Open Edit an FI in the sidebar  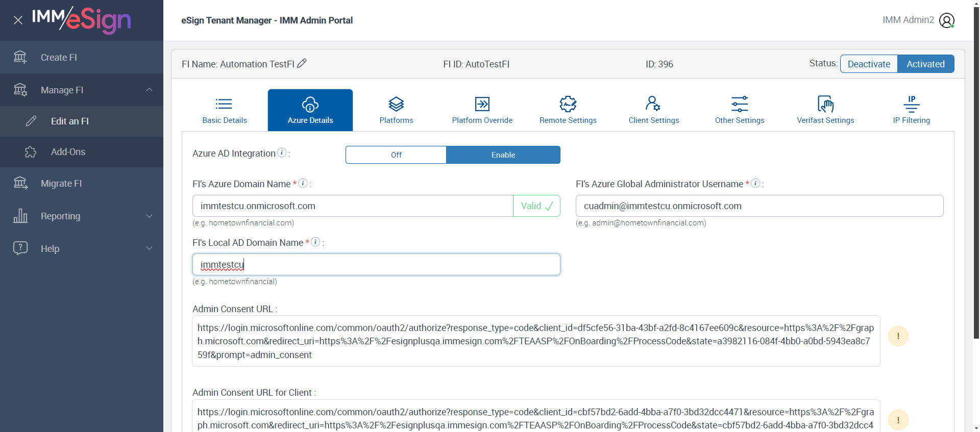[82, 121]
